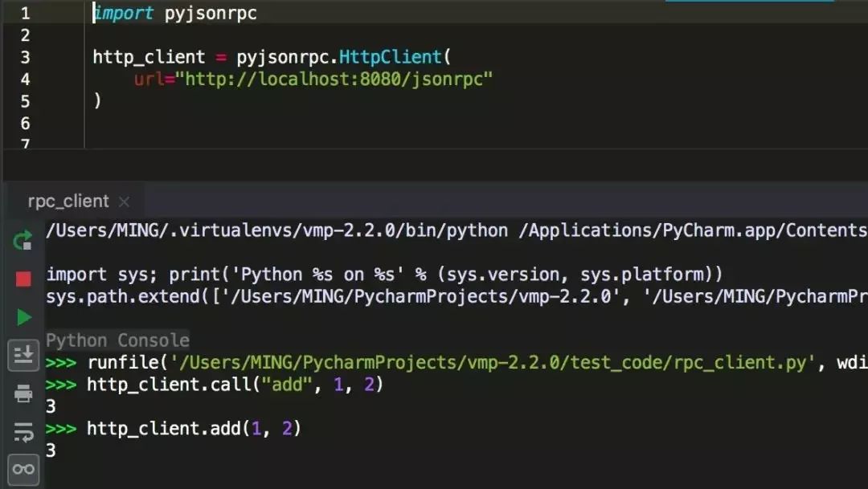Click the 'url' keyword argument
This screenshot has width=868, height=489.
click(149, 79)
